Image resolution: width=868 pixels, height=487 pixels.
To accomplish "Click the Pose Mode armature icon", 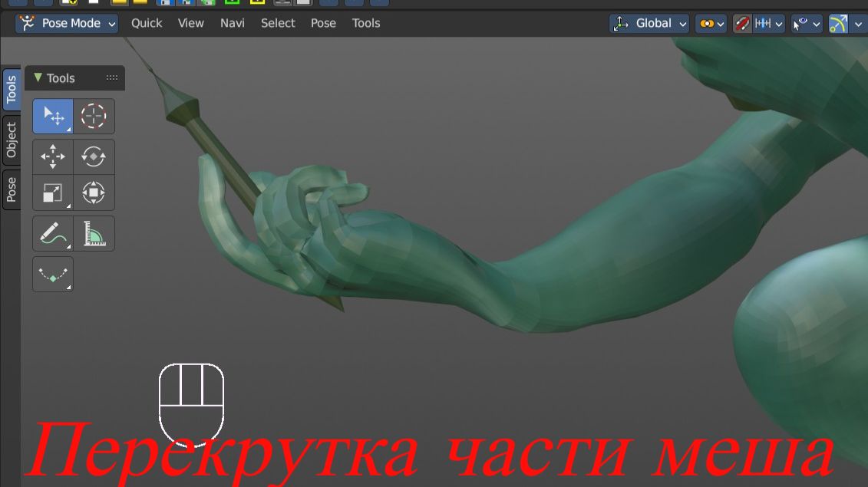I will click(x=27, y=23).
